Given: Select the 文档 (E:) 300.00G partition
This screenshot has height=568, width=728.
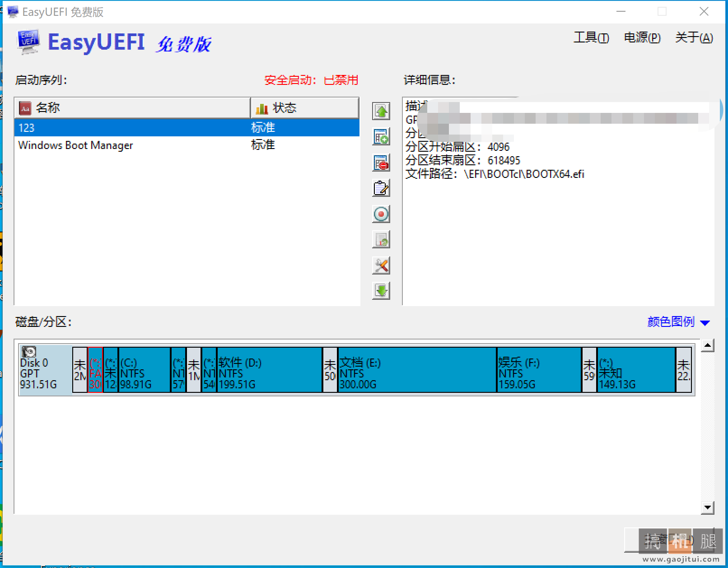Looking at the screenshot, I should pos(417,370).
